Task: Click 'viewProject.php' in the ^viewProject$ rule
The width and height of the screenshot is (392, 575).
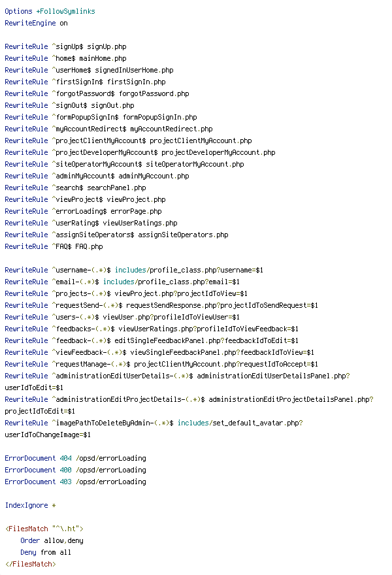Action: [x=137, y=199]
